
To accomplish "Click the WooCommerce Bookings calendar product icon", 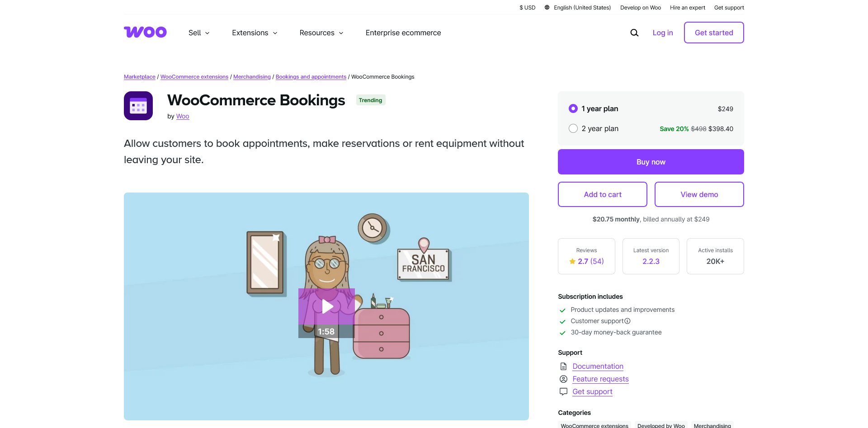I will pyautogui.click(x=138, y=106).
